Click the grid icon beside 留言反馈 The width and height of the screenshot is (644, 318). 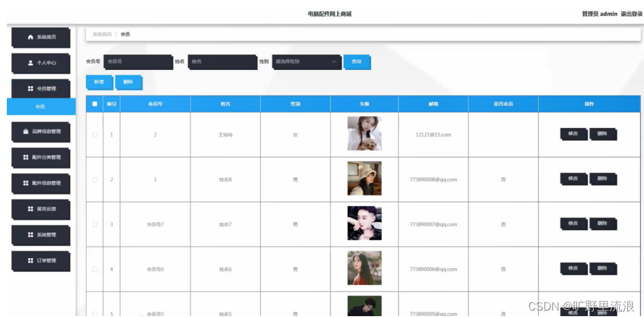pyautogui.click(x=30, y=209)
